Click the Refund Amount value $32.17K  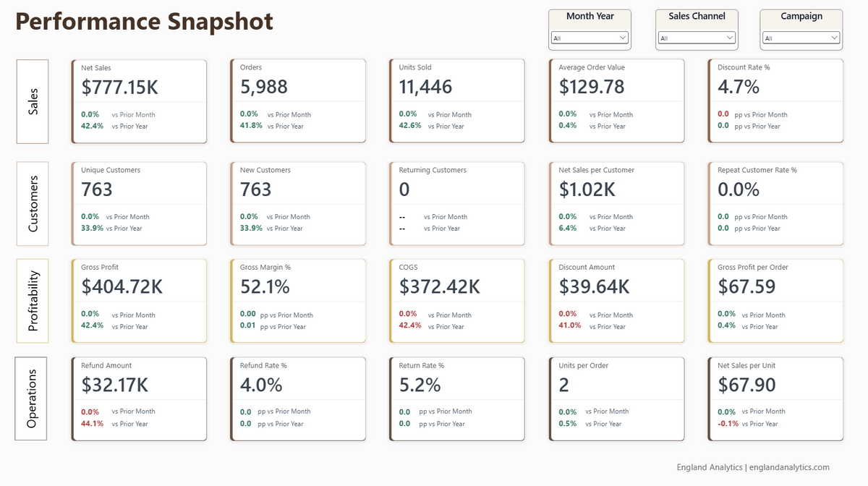[x=115, y=385]
